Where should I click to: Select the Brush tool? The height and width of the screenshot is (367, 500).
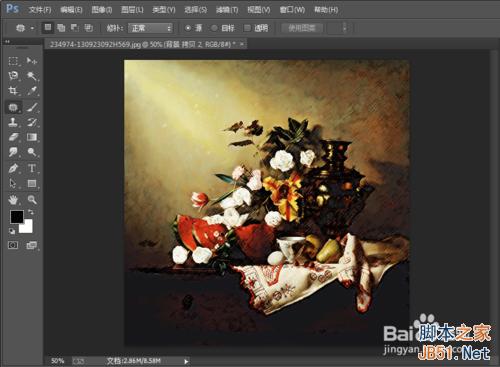click(32, 107)
